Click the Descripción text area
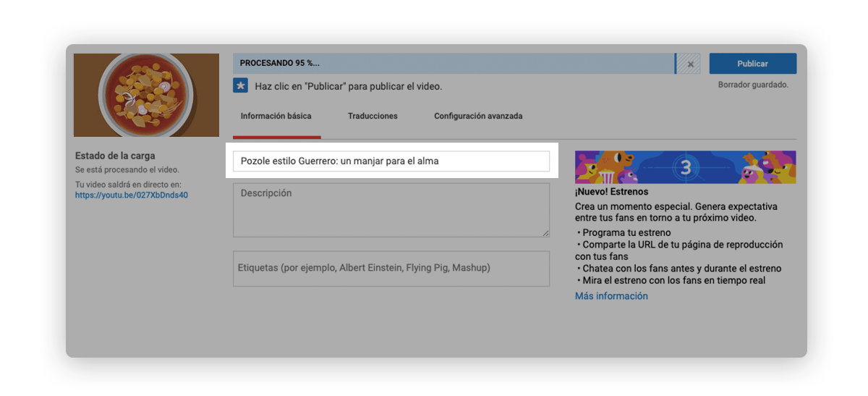This screenshot has width=868, height=396. coord(391,210)
